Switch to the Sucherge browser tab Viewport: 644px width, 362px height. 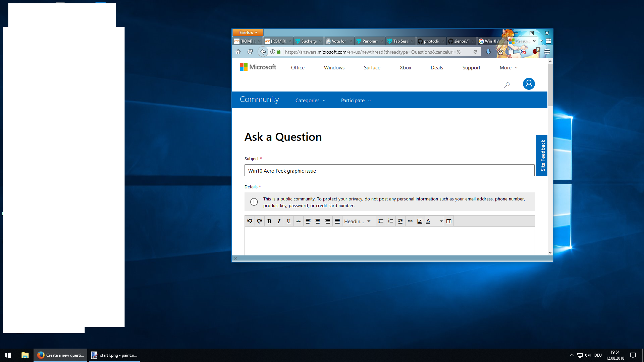(309, 41)
